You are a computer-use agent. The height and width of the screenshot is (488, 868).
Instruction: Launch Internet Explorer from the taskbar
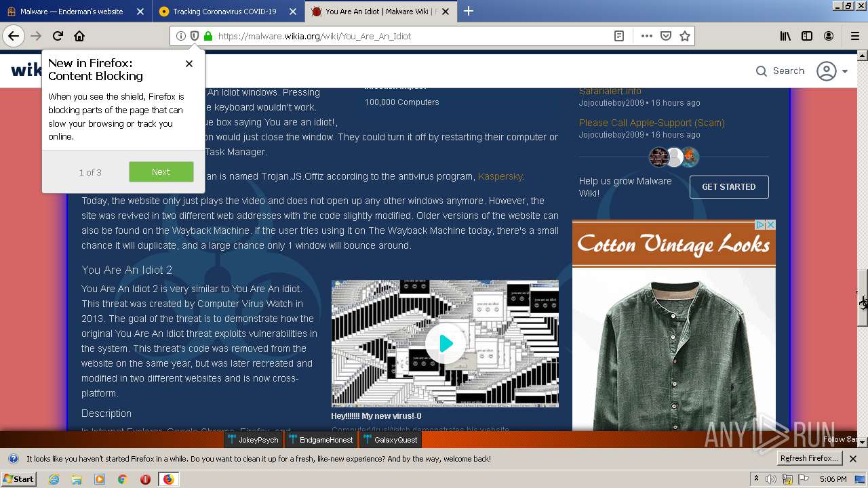tap(54, 479)
